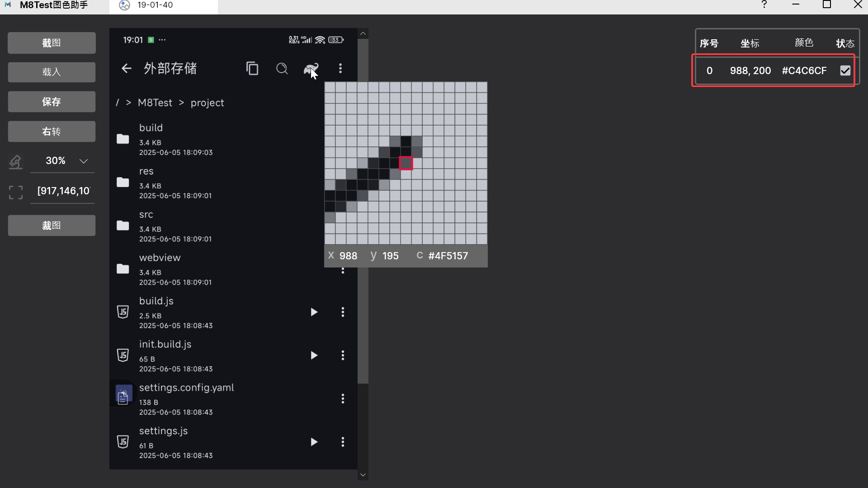868x488 pixels.
Task: Click the eraser icon beside zoom percentage
Action: coord(15,161)
